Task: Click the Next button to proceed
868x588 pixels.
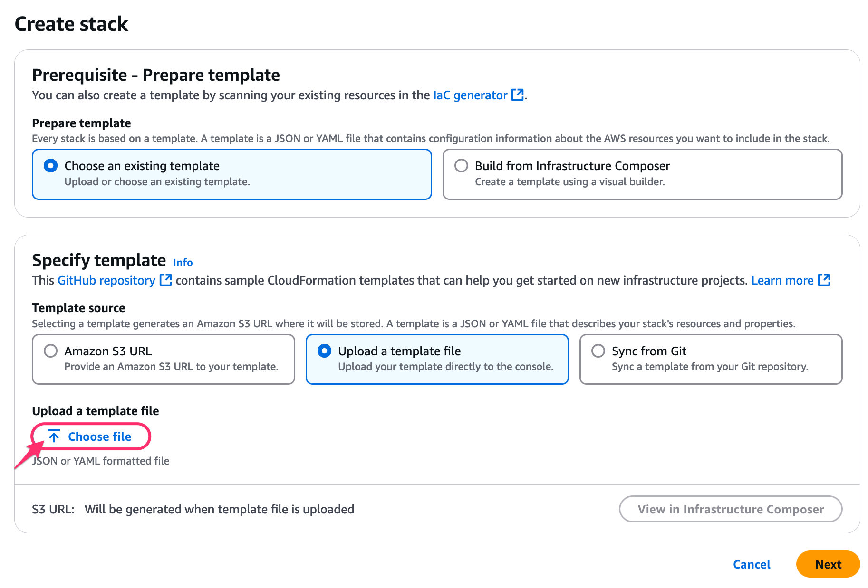Action: [828, 564]
